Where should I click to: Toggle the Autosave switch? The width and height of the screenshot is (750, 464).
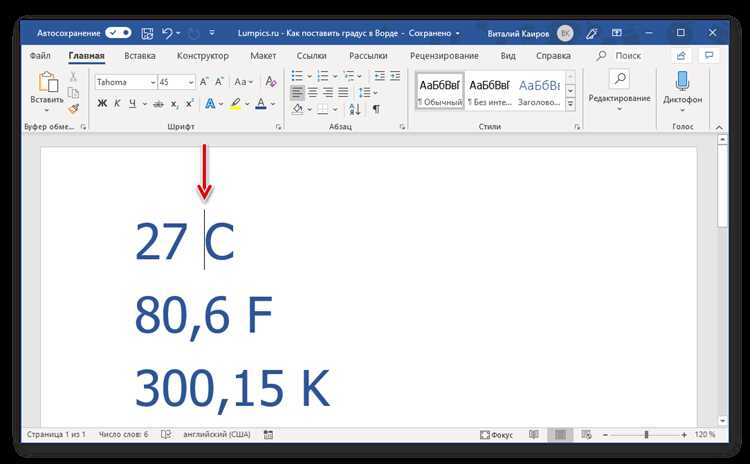pyautogui.click(x=118, y=33)
